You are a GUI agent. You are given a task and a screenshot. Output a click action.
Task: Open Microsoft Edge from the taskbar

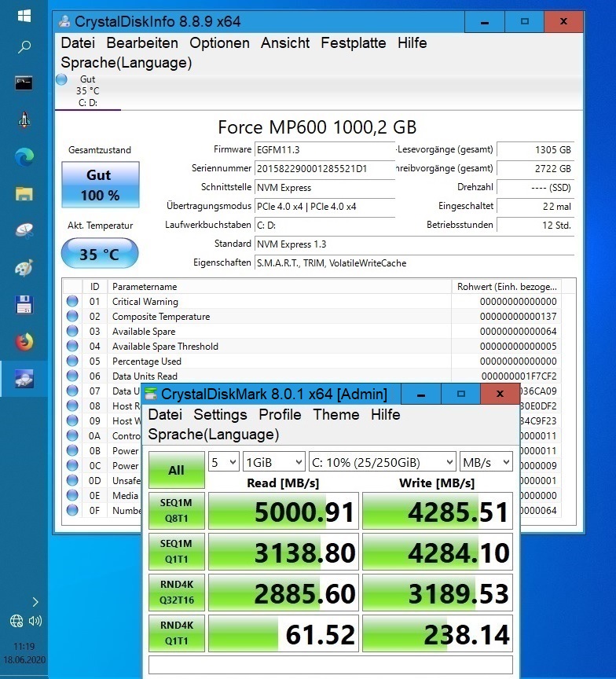[24, 156]
